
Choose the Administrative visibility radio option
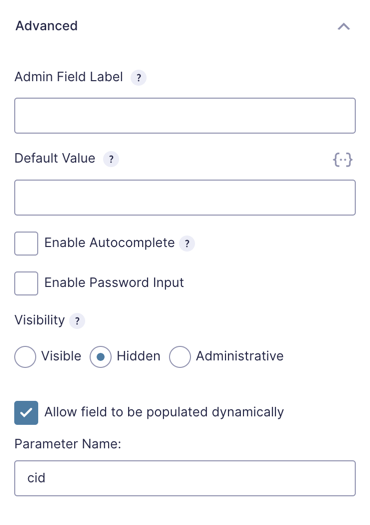(x=180, y=357)
